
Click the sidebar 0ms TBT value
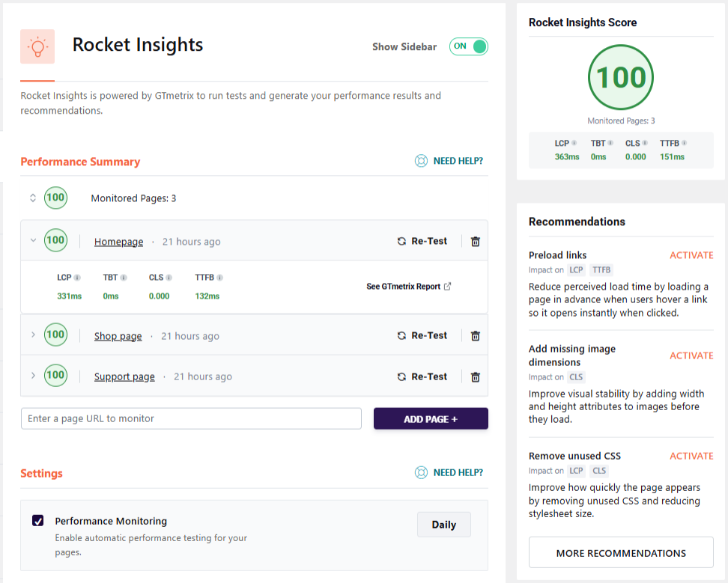click(598, 156)
